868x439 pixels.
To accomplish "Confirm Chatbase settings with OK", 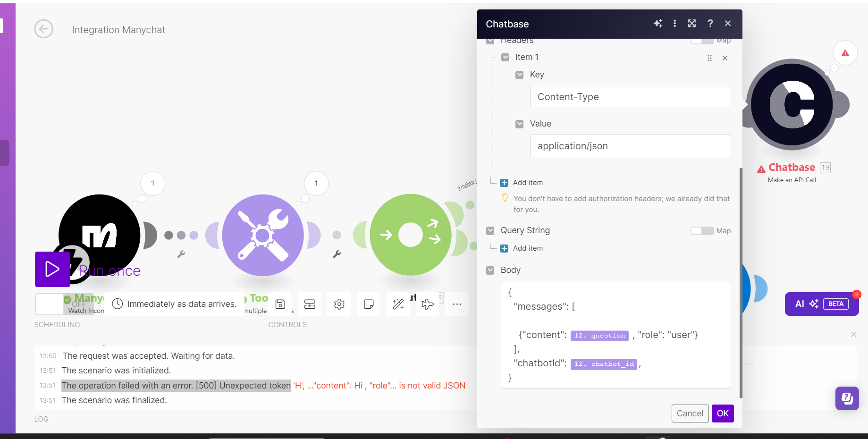I will [723, 414].
